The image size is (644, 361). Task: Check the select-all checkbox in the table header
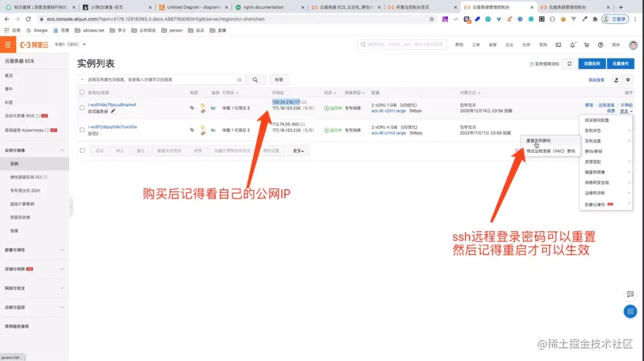81,92
